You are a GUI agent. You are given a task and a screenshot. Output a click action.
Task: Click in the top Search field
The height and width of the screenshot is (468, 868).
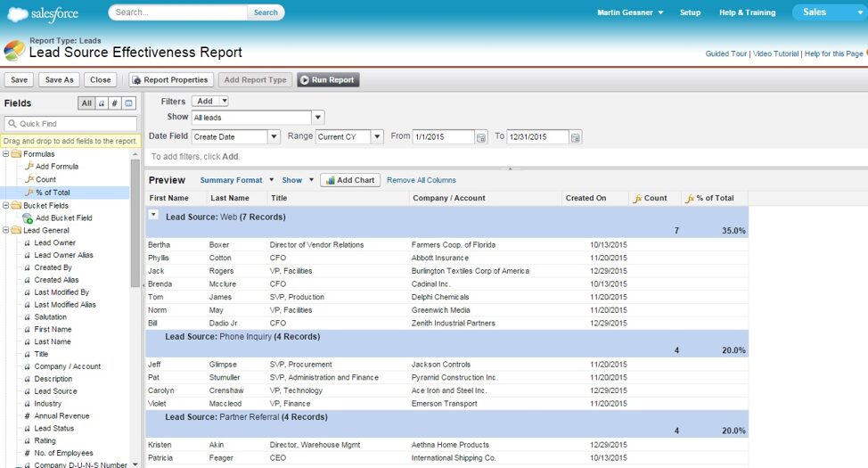click(x=178, y=12)
